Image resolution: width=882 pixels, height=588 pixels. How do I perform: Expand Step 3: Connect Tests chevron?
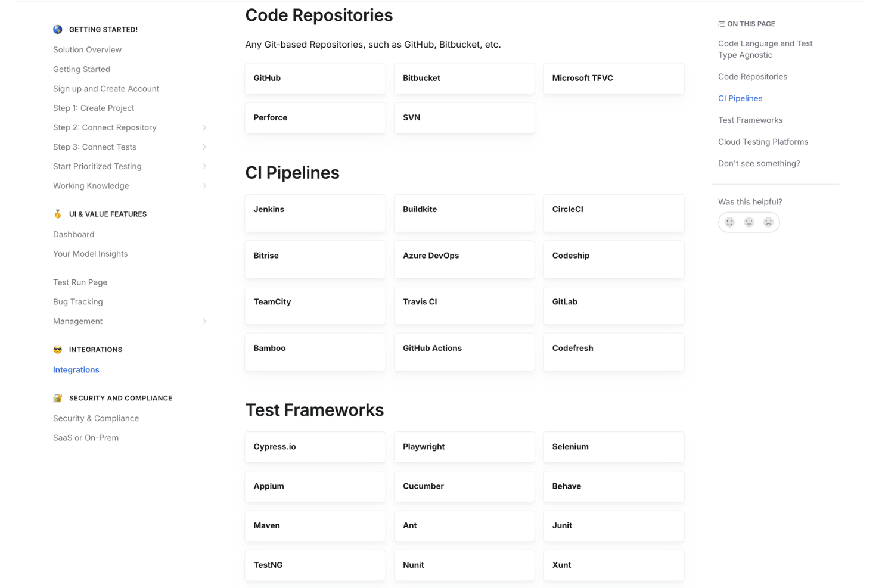coord(204,147)
